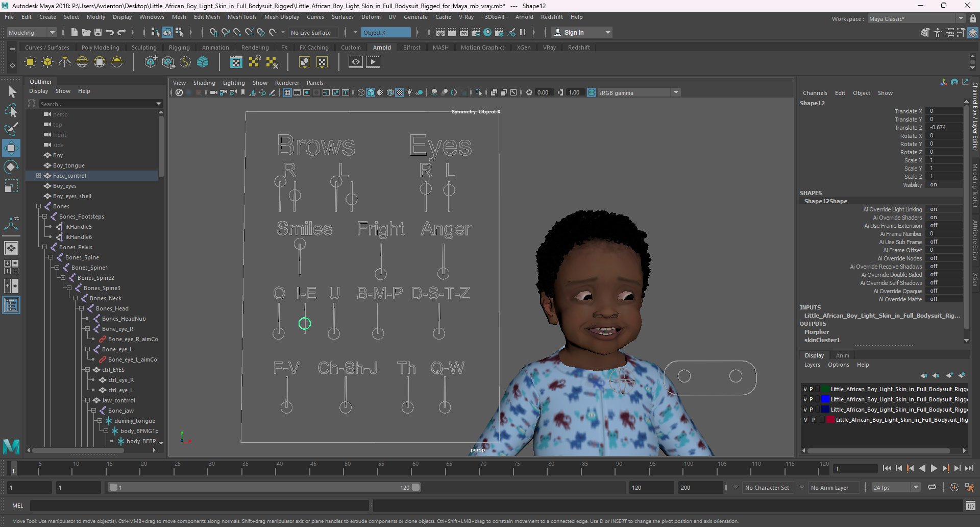Activate the Paint Selection tool
980x527 pixels.
pos(11,129)
